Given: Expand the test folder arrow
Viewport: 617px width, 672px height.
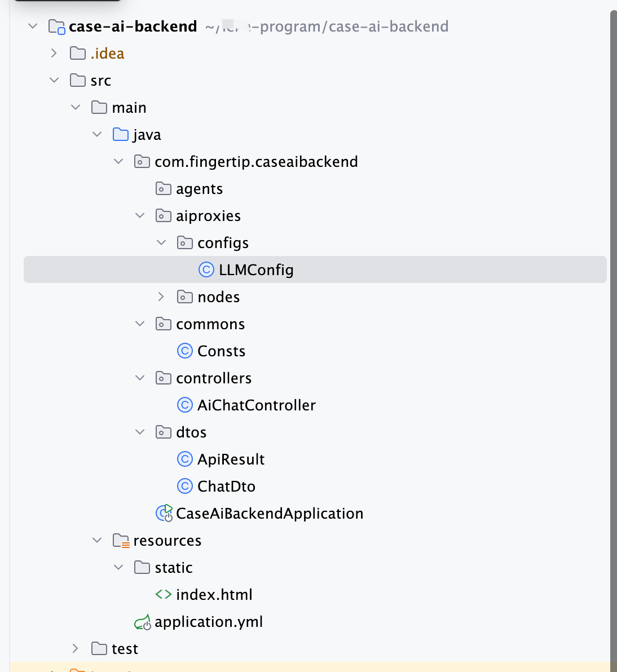Looking at the screenshot, I should [76, 649].
